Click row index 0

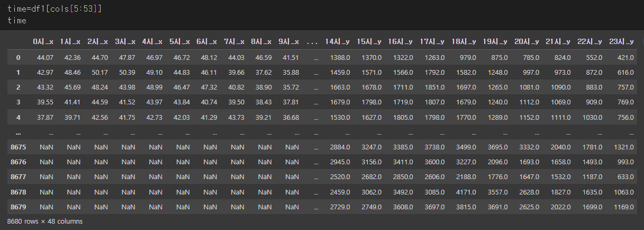pyautogui.click(x=18, y=57)
